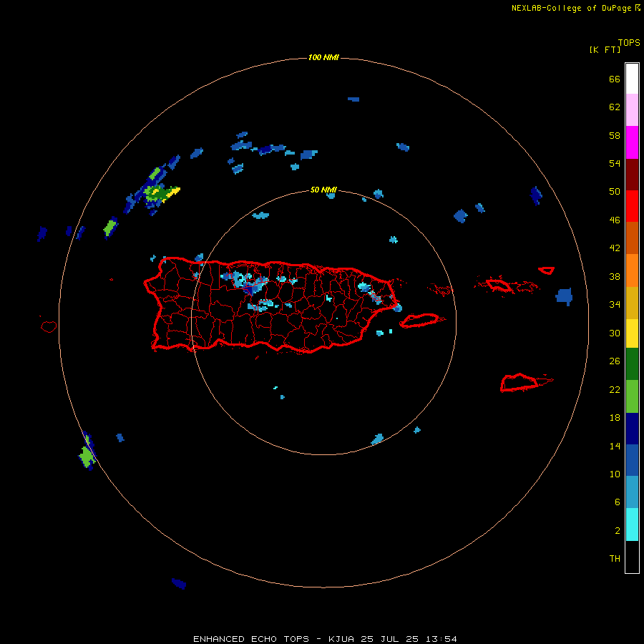Click the St. Croix island outline in the southeast
Screen dimensions: 644x644
coord(519,383)
